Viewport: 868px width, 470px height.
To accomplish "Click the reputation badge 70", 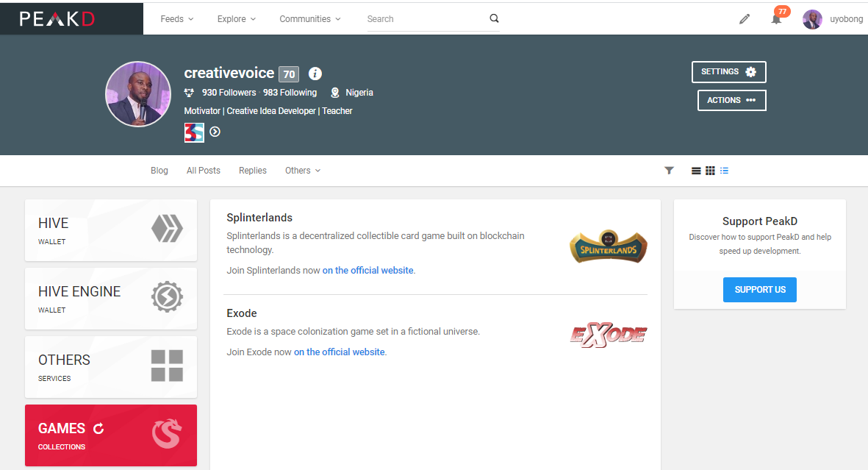I will tap(289, 74).
